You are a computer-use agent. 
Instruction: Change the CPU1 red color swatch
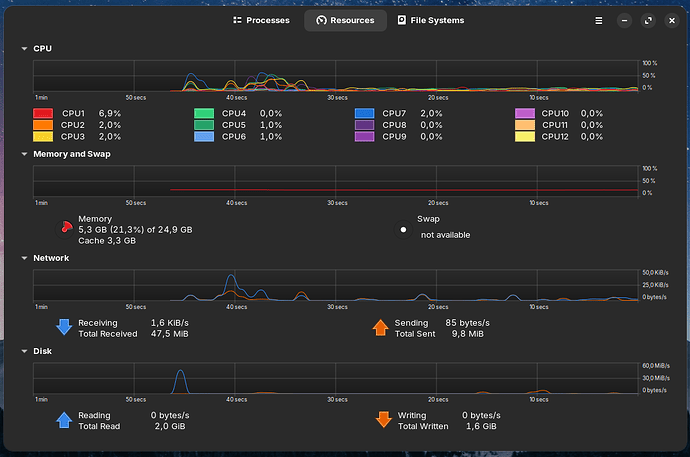pyautogui.click(x=43, y=114)
